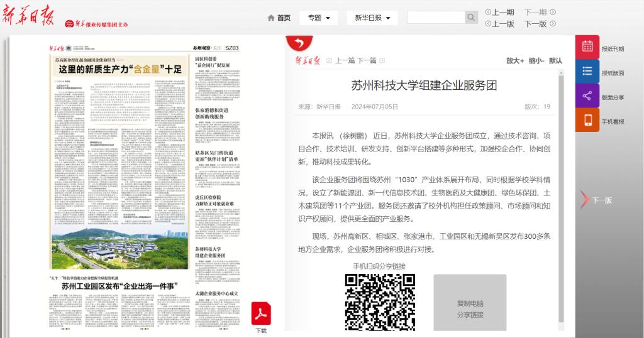644x338 pixels.
Task: Click the orange phone 手机看报 icon
Action: 587,120
